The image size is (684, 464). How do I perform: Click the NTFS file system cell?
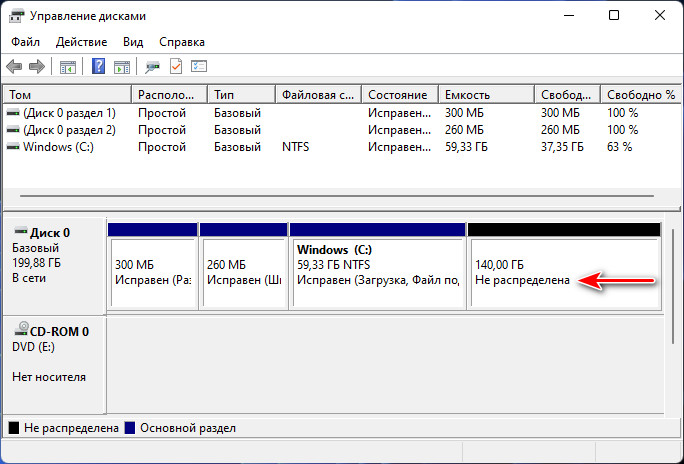coord(296,147)
